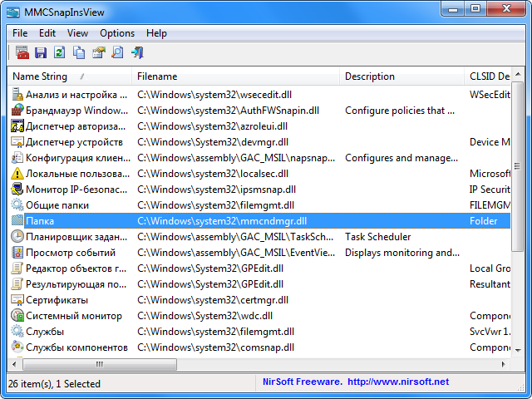
Task: Click the ipsmsnap.dll filename cell
Action: click(216, 190)
